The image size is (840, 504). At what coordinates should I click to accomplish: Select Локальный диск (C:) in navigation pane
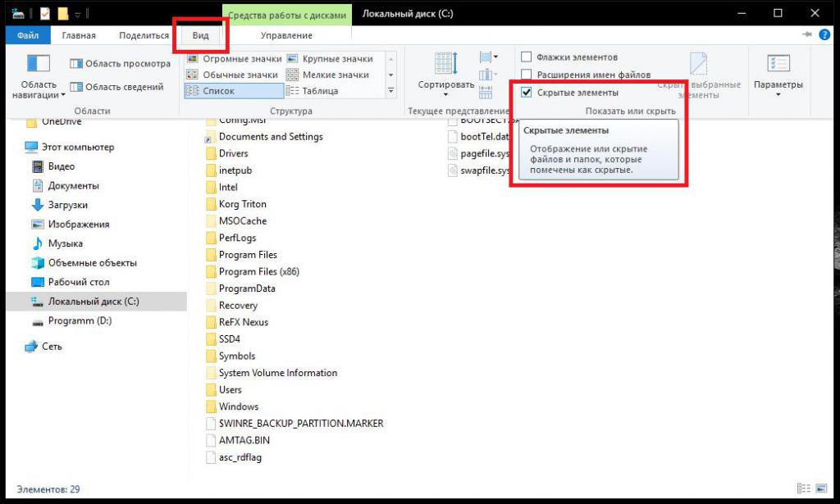[x=97, y=302]
